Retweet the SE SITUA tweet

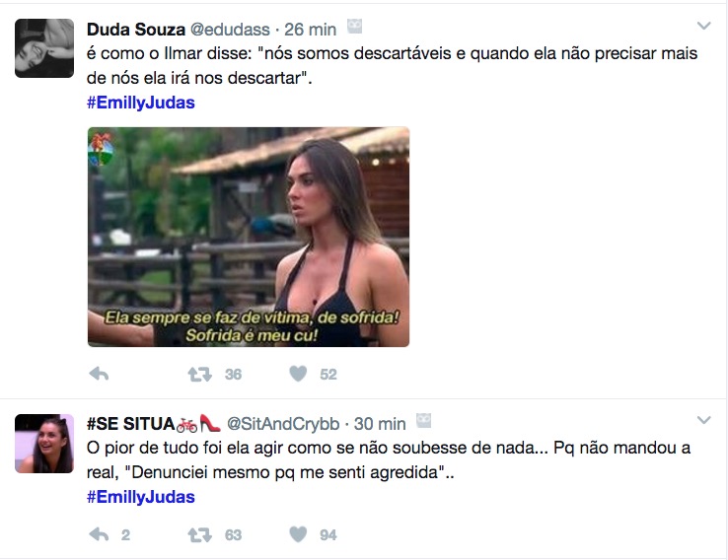(200, 534)
